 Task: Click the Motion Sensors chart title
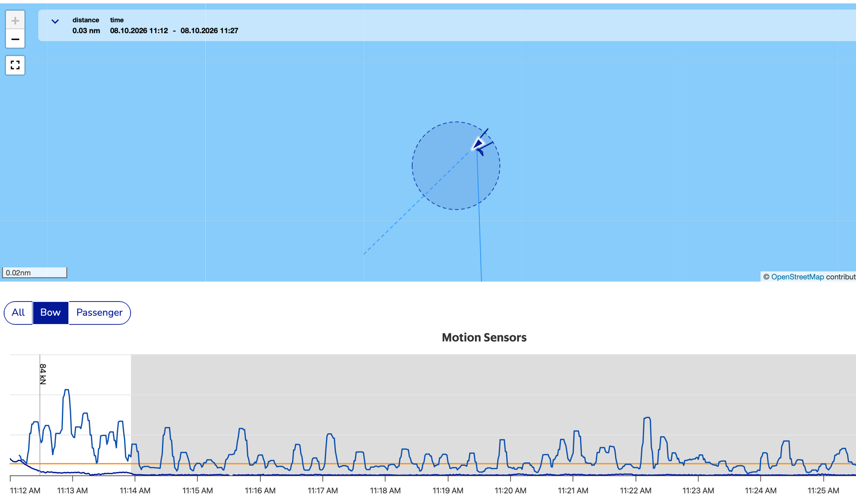coord(484,337)
